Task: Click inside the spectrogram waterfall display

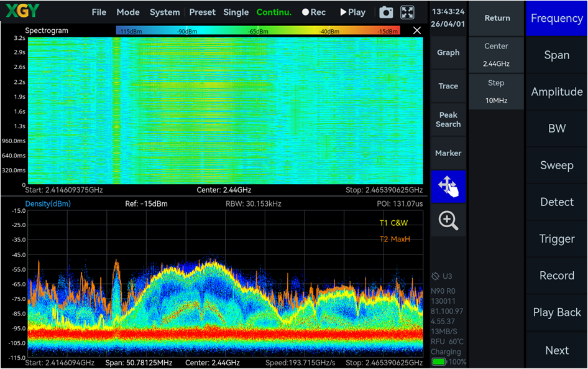Action: coord(226,111)
